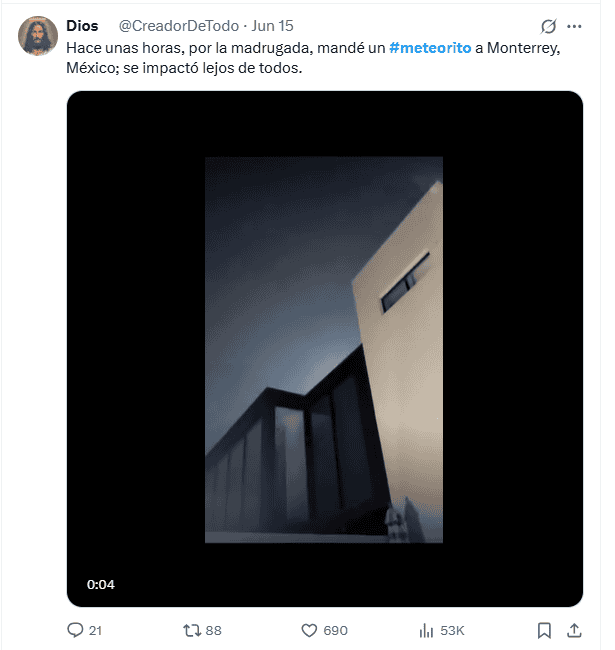Play the meteorite video of the building
The height and width of the screenshot is (650, 615).
324,350
